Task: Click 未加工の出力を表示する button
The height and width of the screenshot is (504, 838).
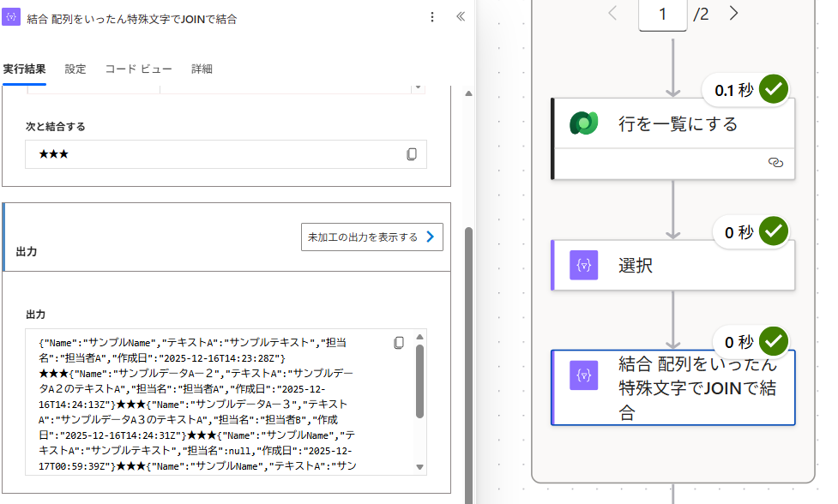Action: [x=371, y=237]
